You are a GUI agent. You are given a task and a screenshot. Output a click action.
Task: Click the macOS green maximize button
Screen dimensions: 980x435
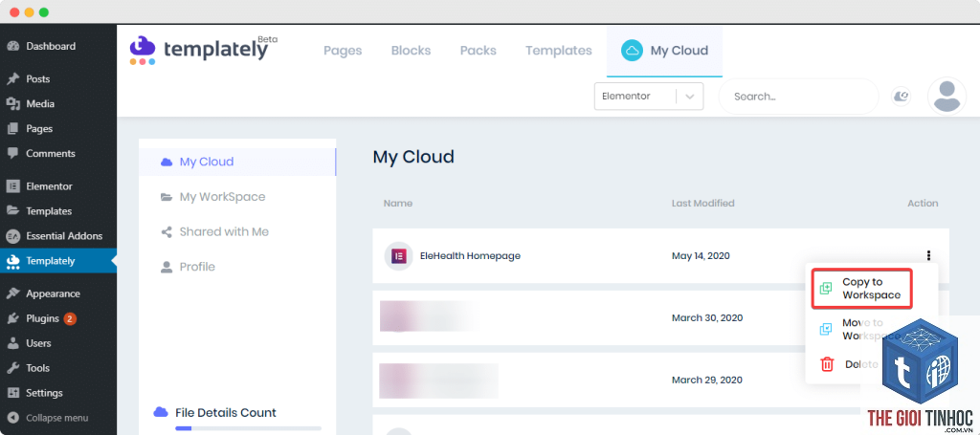44,12
